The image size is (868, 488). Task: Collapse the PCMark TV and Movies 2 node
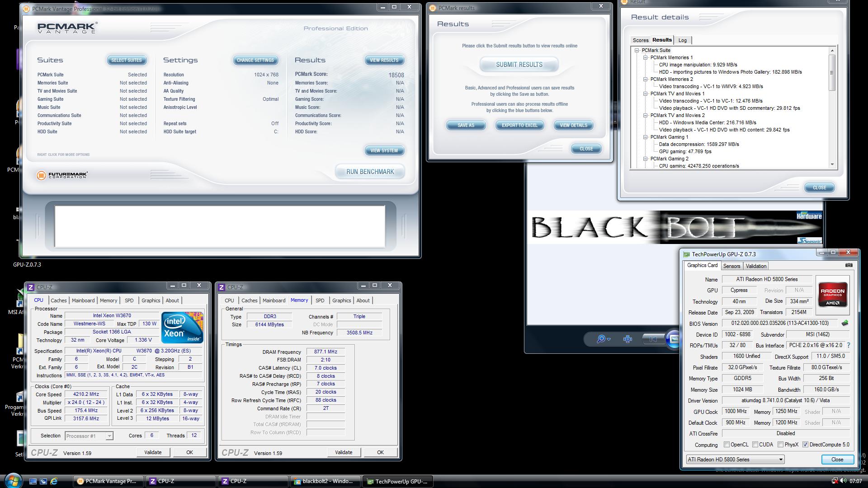[646, 116]
